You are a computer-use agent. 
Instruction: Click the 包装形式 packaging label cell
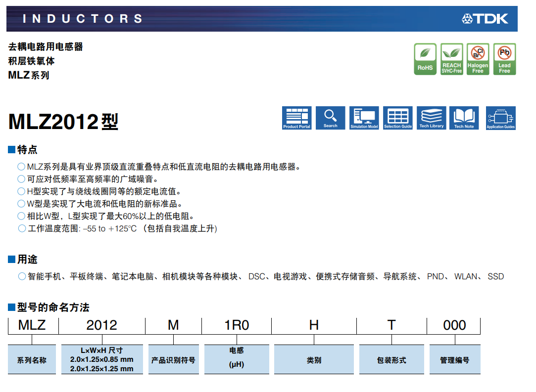(x=391, y=360)
